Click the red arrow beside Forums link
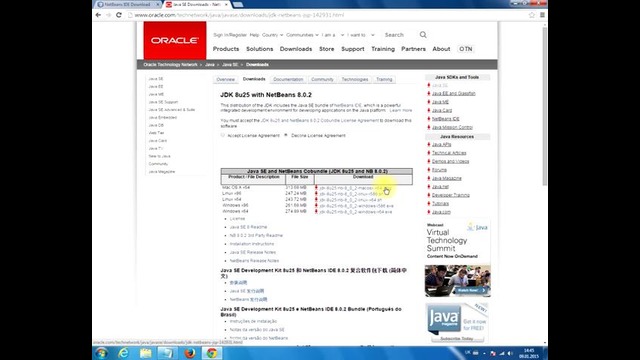This screenshot has width=640, height=360. tap(429, 170)
